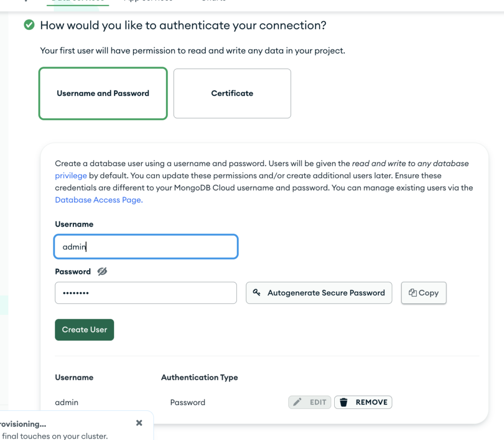Open the Database Access Page link
Image resolution: width=504 pixels, height=440 pixels.
pyautogui.click(x=99, y=200)
